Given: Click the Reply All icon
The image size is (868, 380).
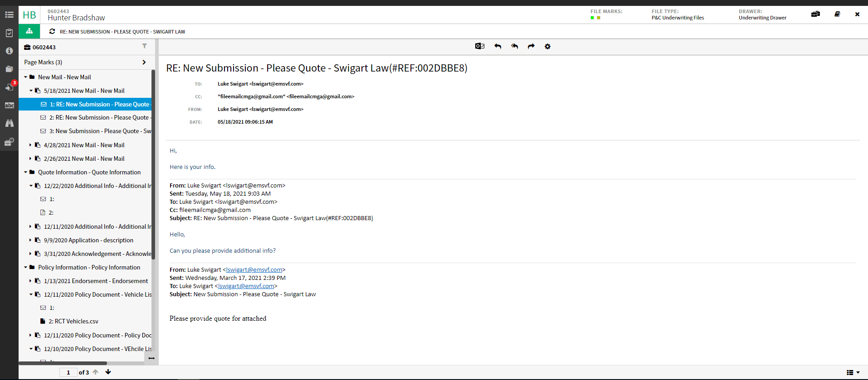Looking at the screenshot, I should pos(514,46).
